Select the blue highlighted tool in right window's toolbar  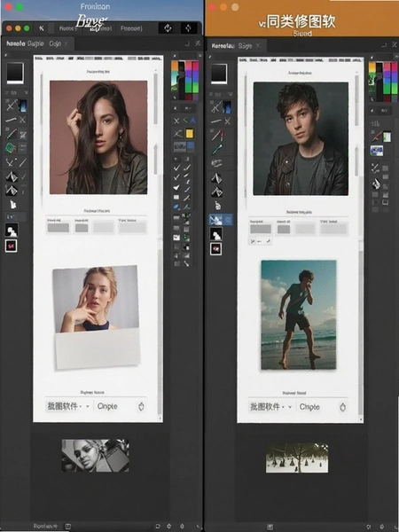click(x=221, y=220)
